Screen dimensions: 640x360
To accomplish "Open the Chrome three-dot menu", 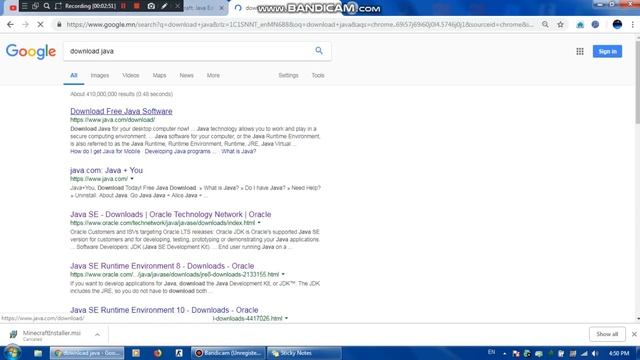I will tap(633, 24).
